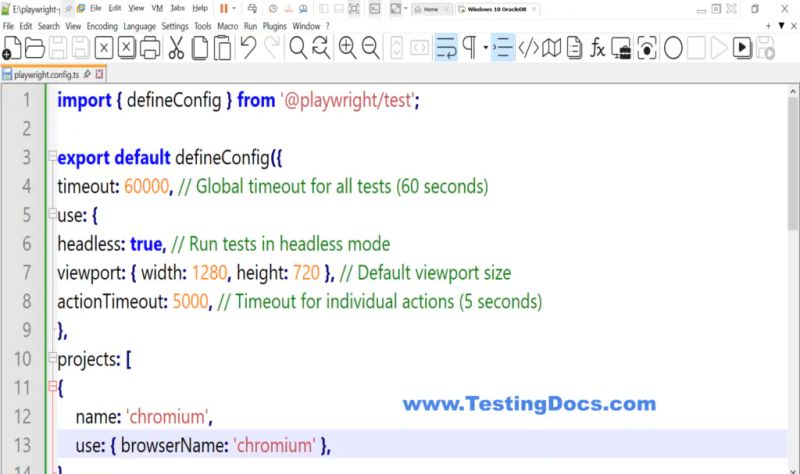The height and width of the screenshot is (474, 800).
Task: Collapse the use block fold on line 5
Action: click(52, 213)
